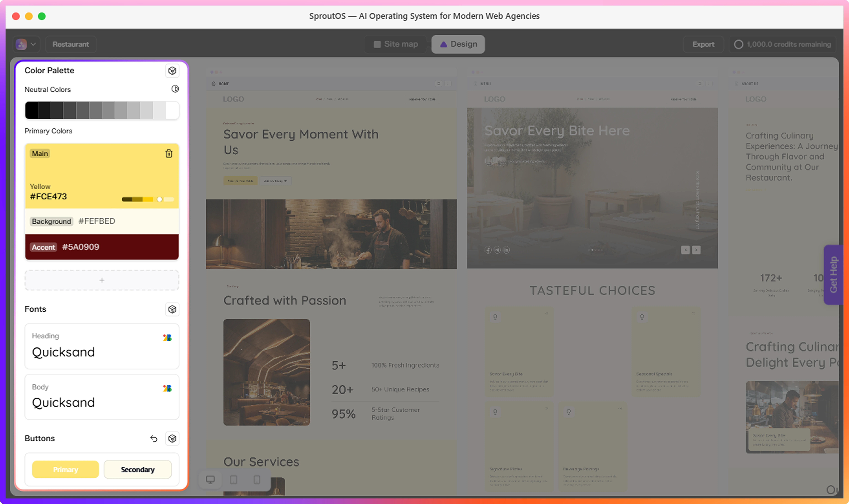Image resolution: width=849 pixels, height=504 pixels.
Task: Delete the Main yellow color
Action: coord(169,153)
